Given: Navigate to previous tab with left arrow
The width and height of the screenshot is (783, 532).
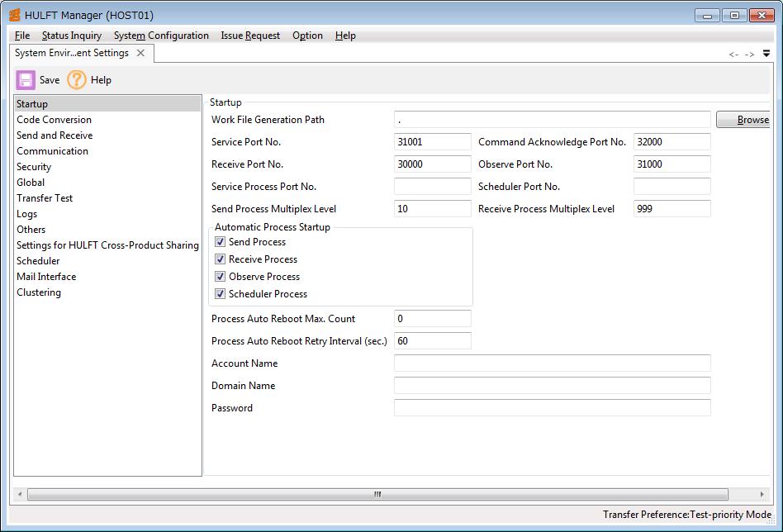Looking at the screenshot, I should 733,54.
